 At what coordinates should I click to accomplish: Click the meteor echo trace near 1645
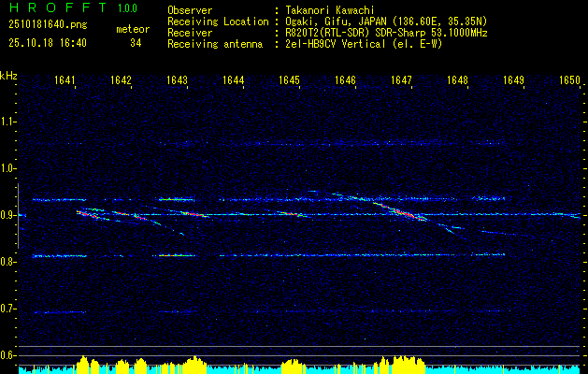pos(294,214)
